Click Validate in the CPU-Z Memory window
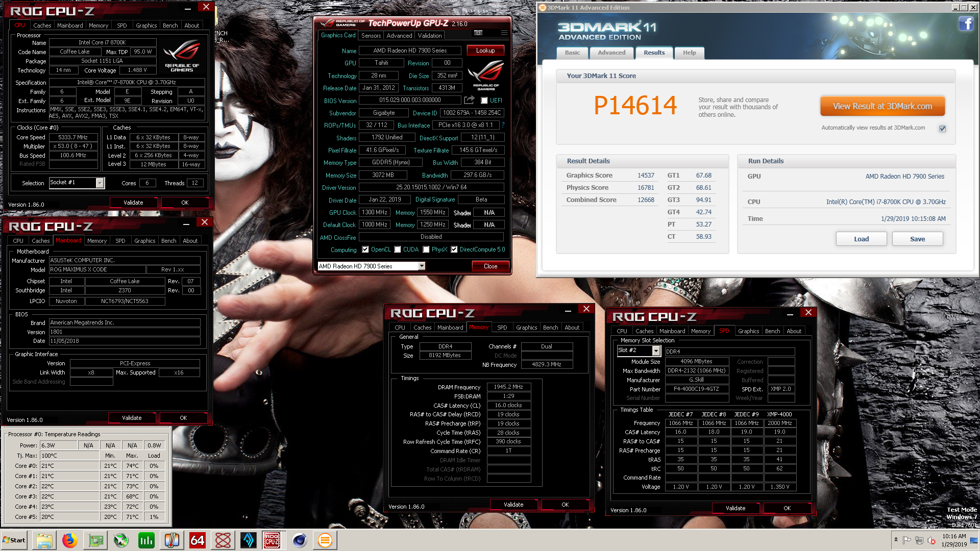Image resolution: width=980 pixels, height=551 pixels. (513, 505)
